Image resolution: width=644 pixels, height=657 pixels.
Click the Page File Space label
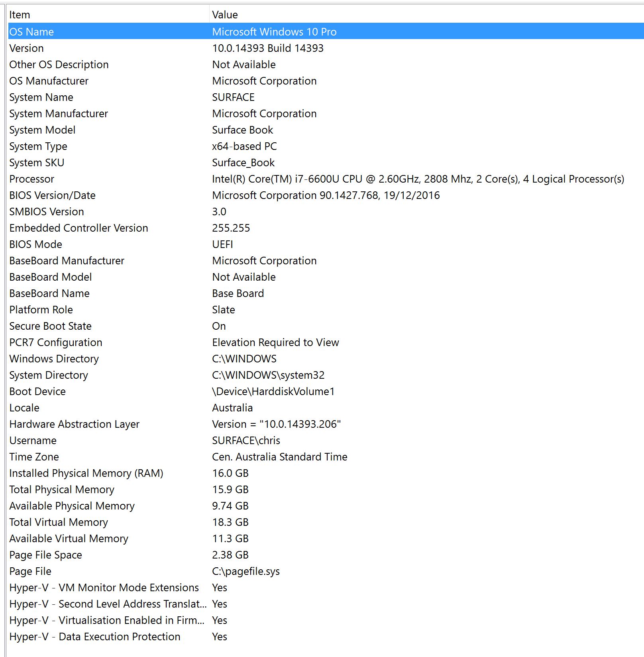pos(45,555)
